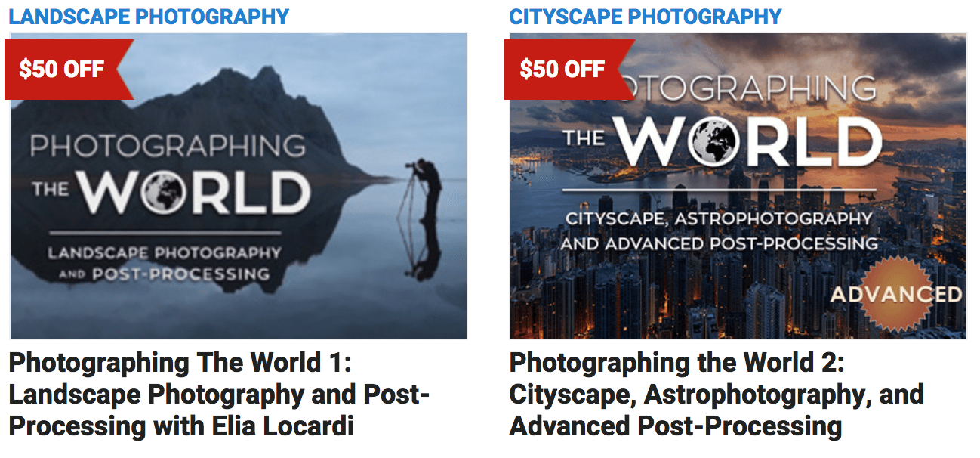Click the orange ADVANCED seal badge
The width and height of the screenshot is (980, 458).
pyautogui.click(x=895, y=293)
